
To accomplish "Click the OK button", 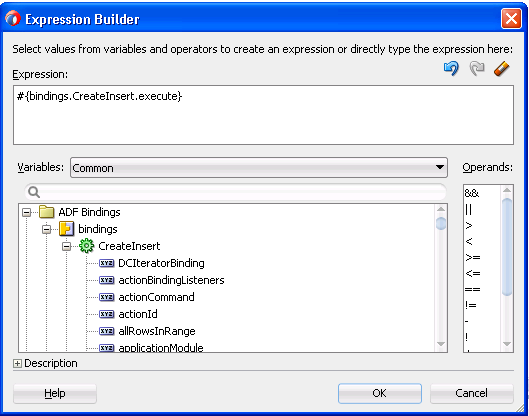I will pyautogui.click(x=380, y=393).
